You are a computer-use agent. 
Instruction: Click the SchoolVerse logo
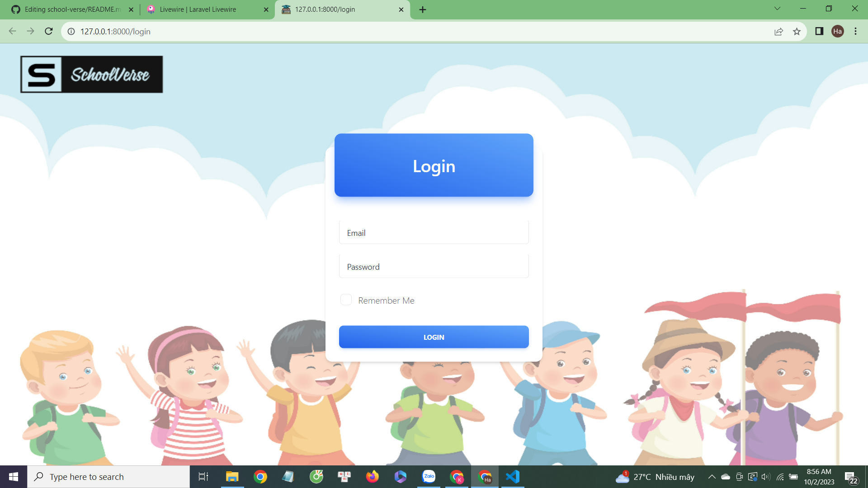91,75
